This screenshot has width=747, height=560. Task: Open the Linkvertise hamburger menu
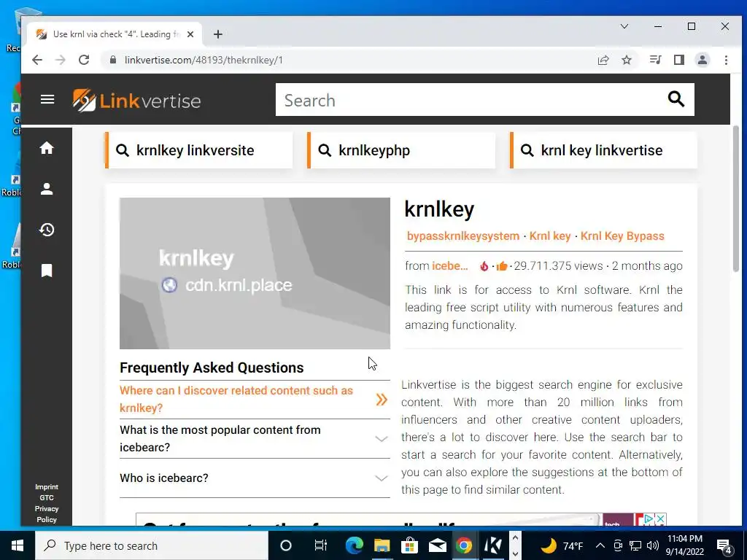pyautogui.click(x=47, y=99)
